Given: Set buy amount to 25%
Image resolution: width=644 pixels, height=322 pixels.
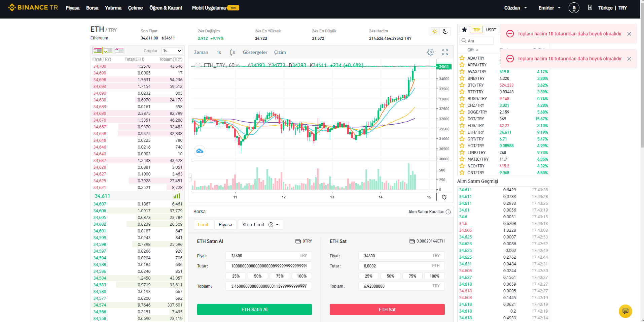Looking at the screenshot, I should [236, 276].
